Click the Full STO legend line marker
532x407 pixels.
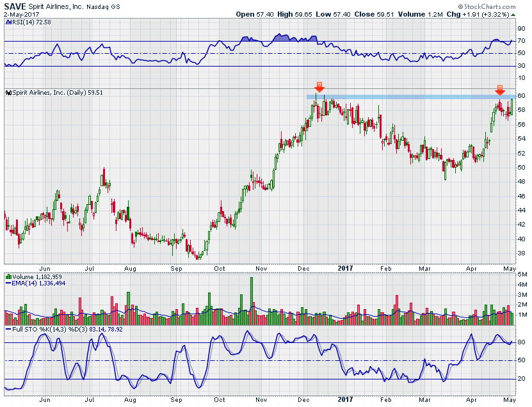pos(7,329)
